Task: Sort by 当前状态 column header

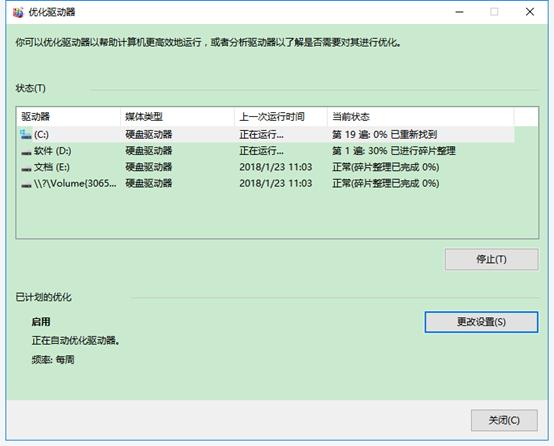Action: [x=420, y=117]
